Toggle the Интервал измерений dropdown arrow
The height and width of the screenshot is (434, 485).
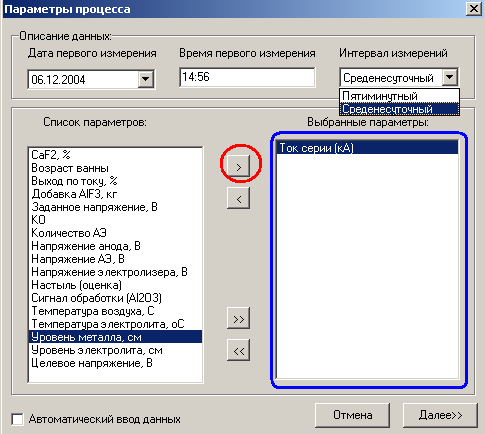(450, 77)
